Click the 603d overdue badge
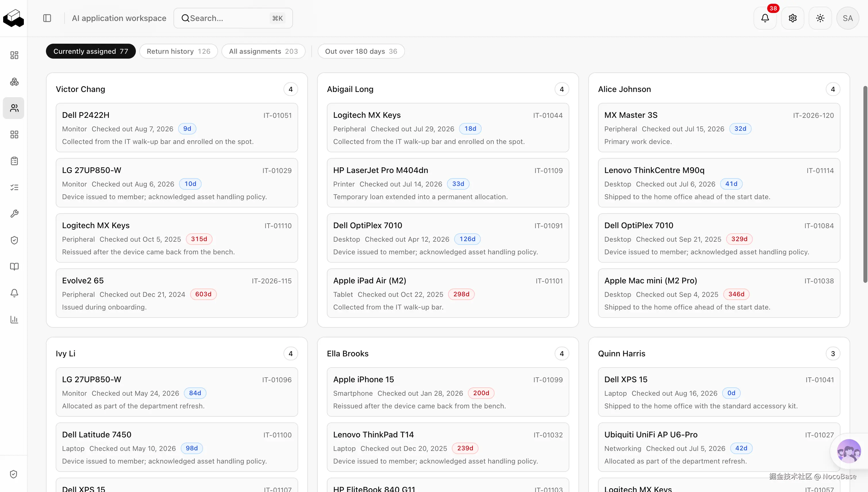 pyautogui.click(x=203, y=294)
